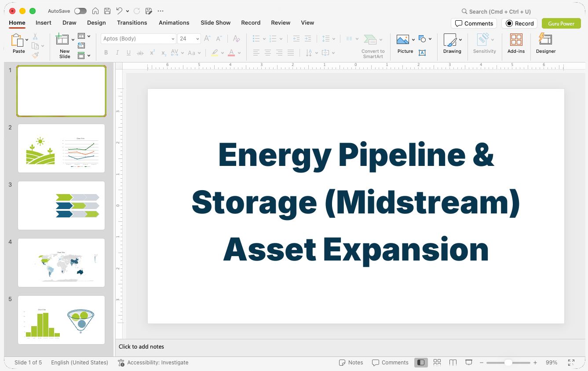
Task: Click the Redo icon
Action: tap(136, 11)
